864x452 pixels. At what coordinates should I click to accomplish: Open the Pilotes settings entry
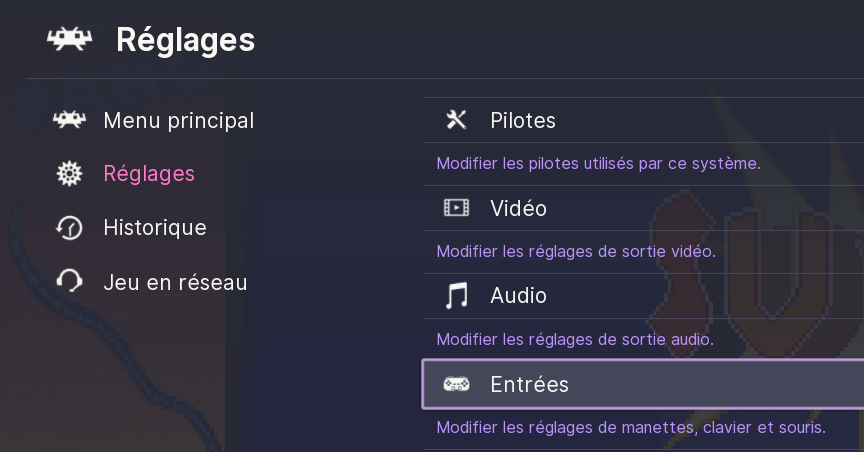pos(523,121)
